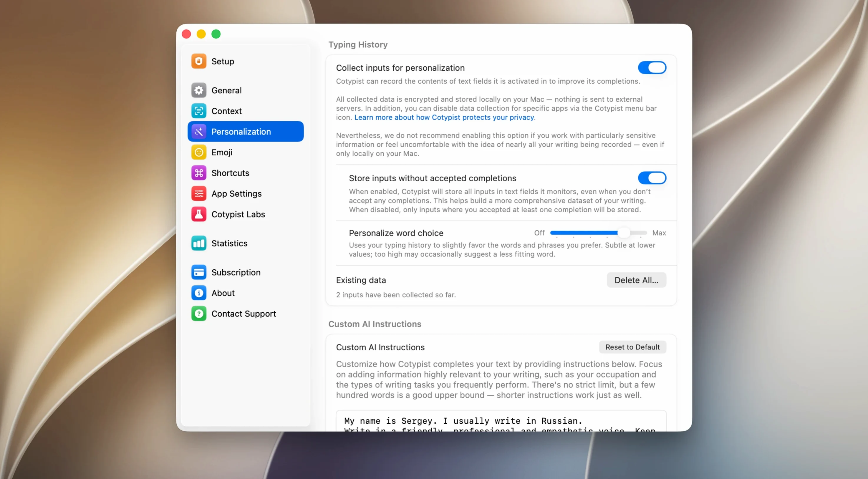Open the Subscription settings page
The image size is (868, 479).
[246, 272]
